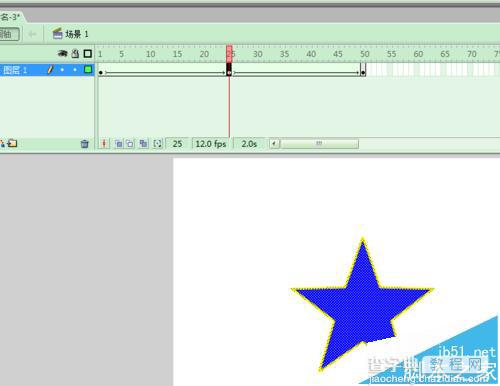Click frame 40 on the timeline ruler
Viewport: 500px width, 386px height.
[311, 54]
